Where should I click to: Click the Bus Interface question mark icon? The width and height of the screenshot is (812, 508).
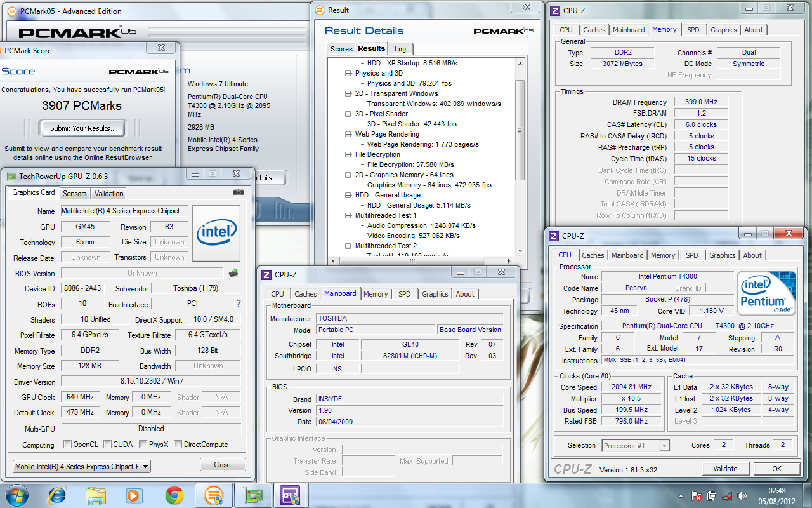(x=239, y=304)
